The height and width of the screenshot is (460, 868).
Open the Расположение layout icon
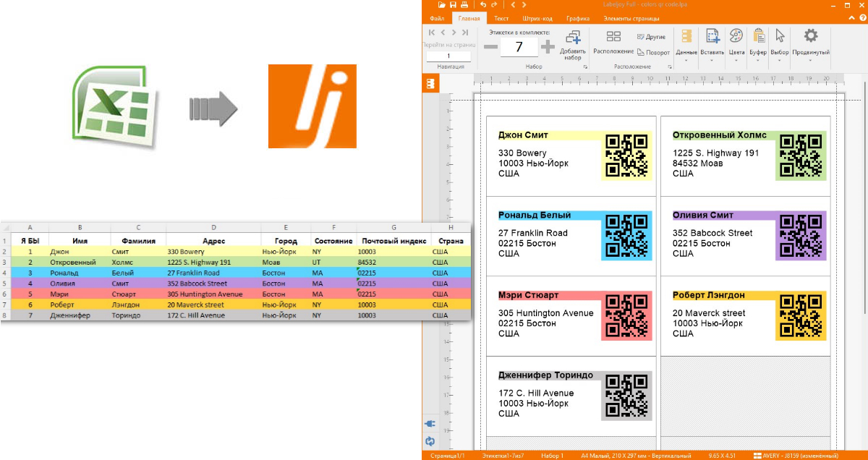coord(613,42)
